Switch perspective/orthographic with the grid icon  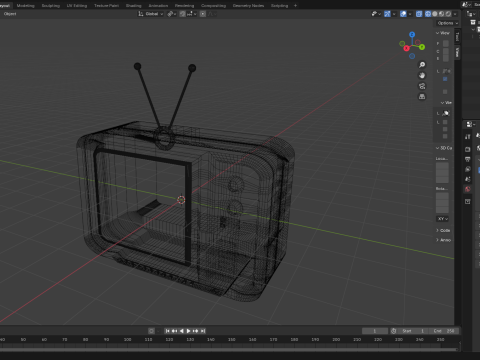(422, 97)
